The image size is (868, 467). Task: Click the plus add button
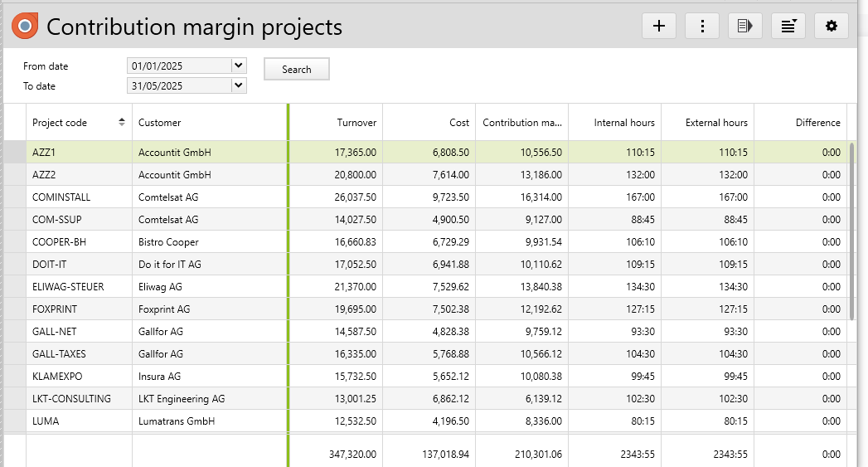coord(659,26)
